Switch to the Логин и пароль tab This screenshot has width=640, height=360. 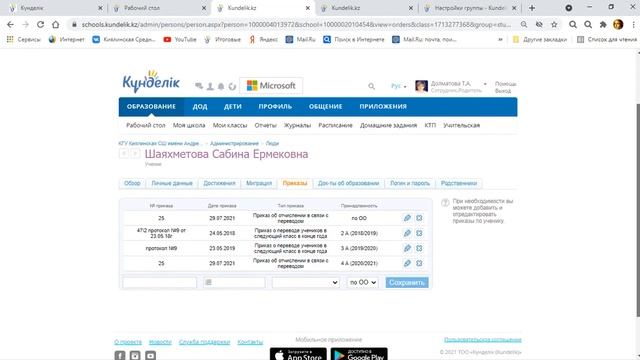[410, 183]
